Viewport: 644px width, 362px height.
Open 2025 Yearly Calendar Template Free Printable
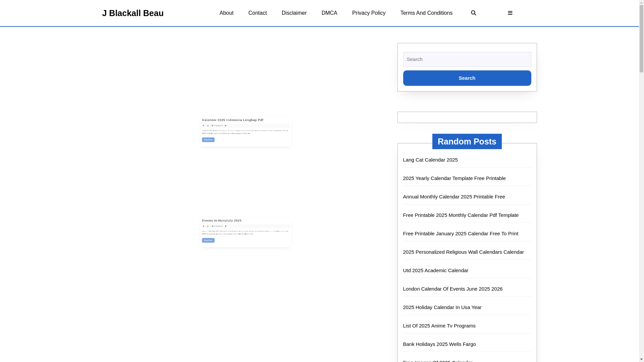tap(454, 178)
